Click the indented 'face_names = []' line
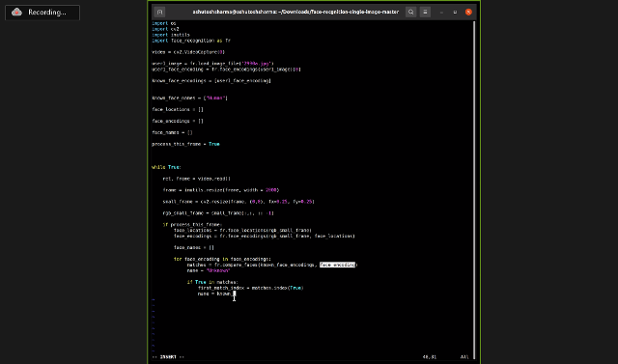 coord(194,247)
